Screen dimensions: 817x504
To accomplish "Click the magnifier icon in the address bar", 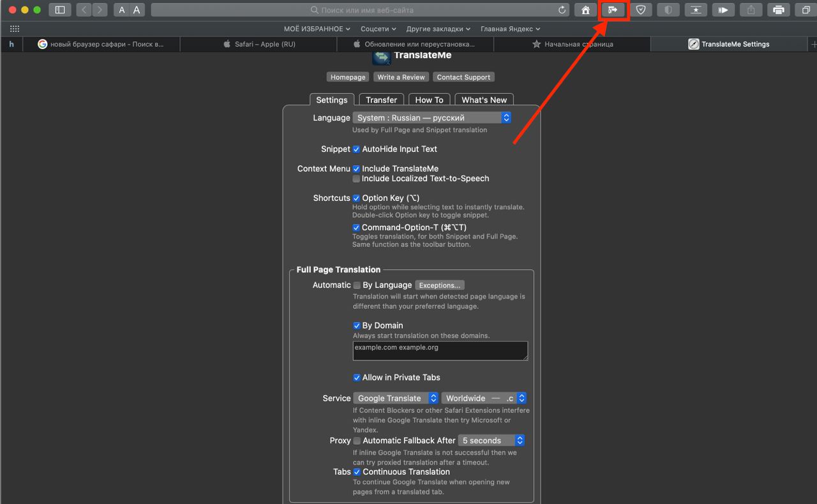I will tap(314, 10).
